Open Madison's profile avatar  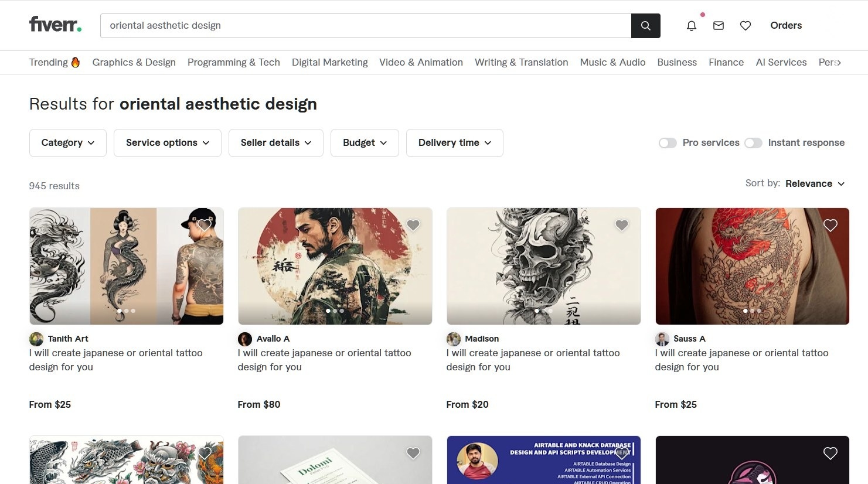pos(454,339)
